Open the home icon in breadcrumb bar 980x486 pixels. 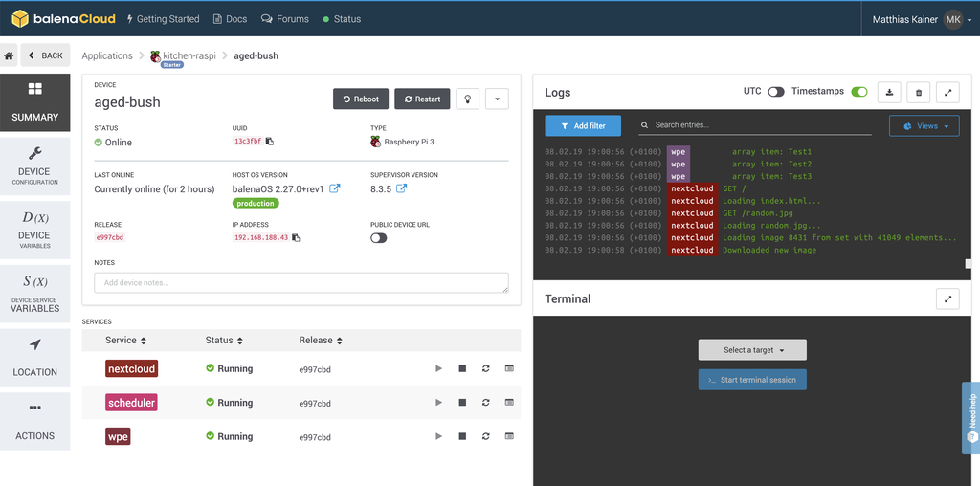pyautogui.click(x=9, y=55)
